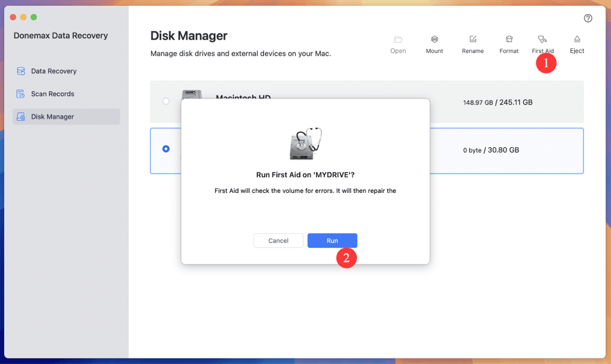Screen dimensions: 611x364
Task: Switch to Scan Records in the sidebar
Action: point(54,93)
